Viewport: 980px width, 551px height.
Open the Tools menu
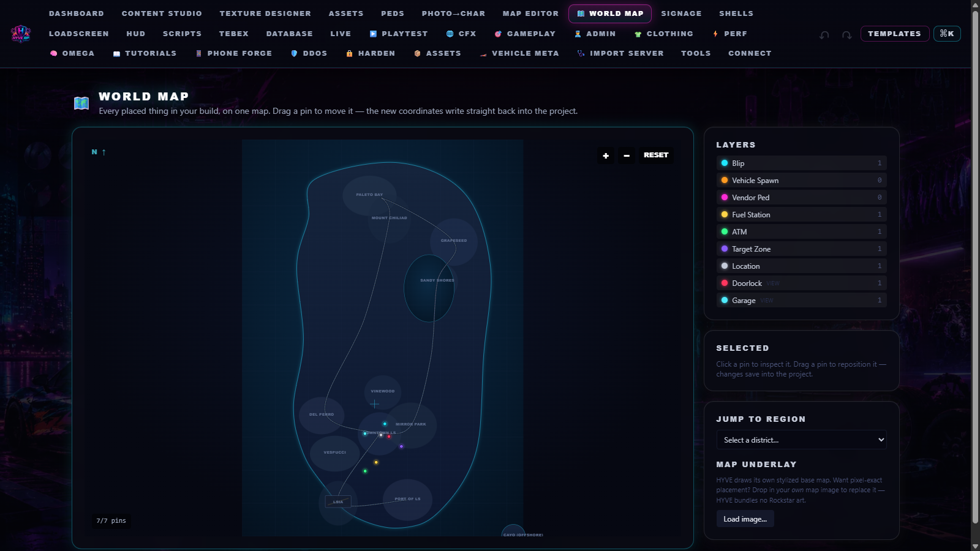point(696,53)
